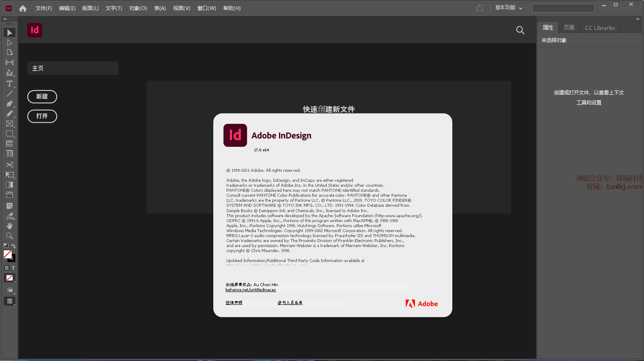Open the behance.net/untitledmacao link
Image resolution: width=644 pixels, height=361 pixels.
tap(251, 290)
